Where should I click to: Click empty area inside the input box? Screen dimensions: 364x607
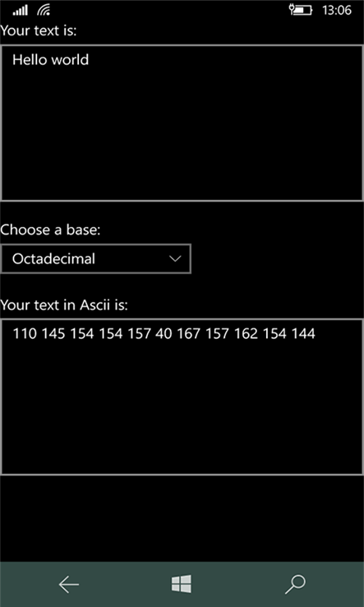[182, 136]
